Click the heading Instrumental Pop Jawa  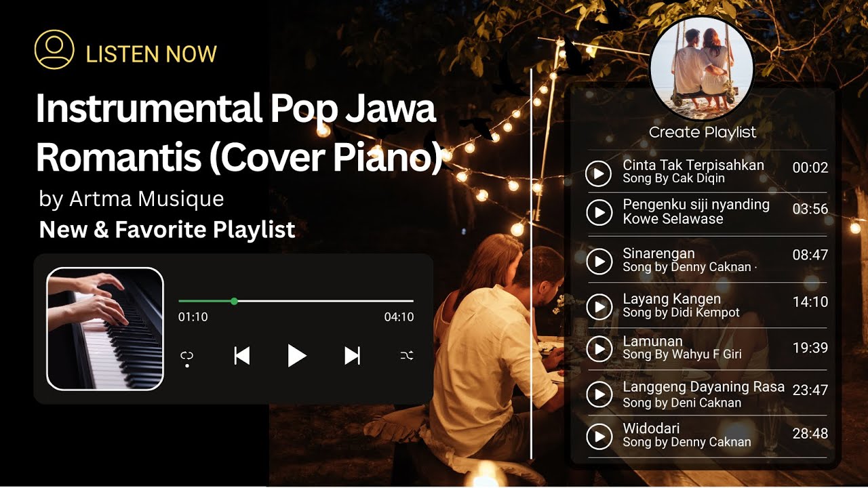coord(235,108)
